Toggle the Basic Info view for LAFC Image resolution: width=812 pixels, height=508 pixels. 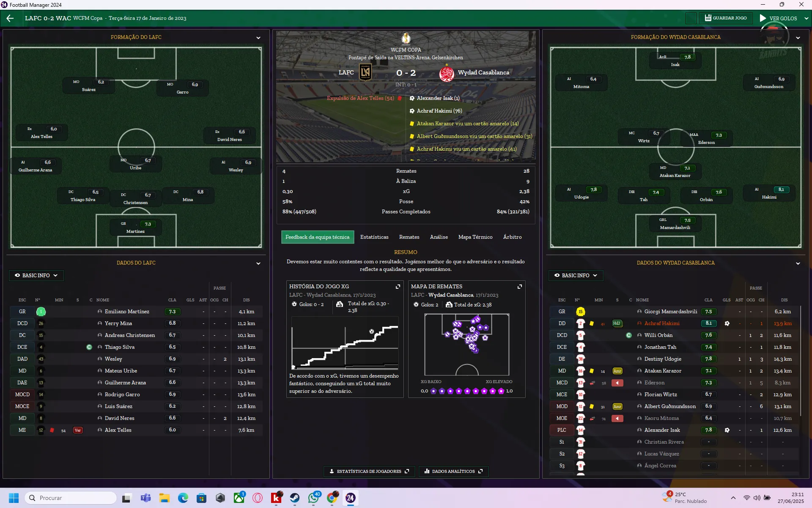click(36, 276)
